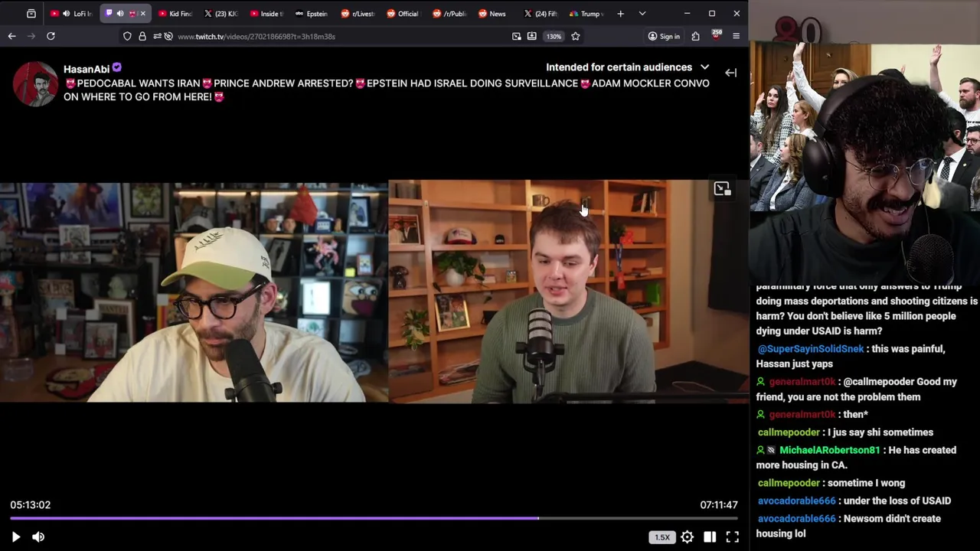Click callmepooder in 'sometime I wong' message
Image resolution: width=980 pixels, height=551 pixels.
[x=789, y=484]
